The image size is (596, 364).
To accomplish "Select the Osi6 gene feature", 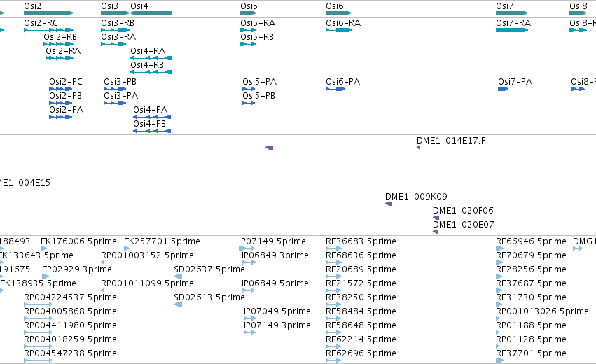I will (x=339, y=13).
